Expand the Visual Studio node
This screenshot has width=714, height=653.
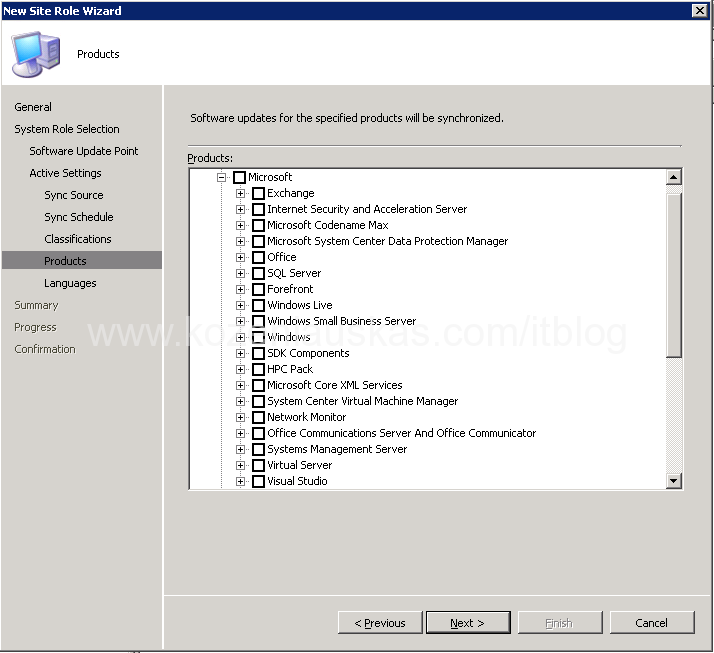pos(240,481)
